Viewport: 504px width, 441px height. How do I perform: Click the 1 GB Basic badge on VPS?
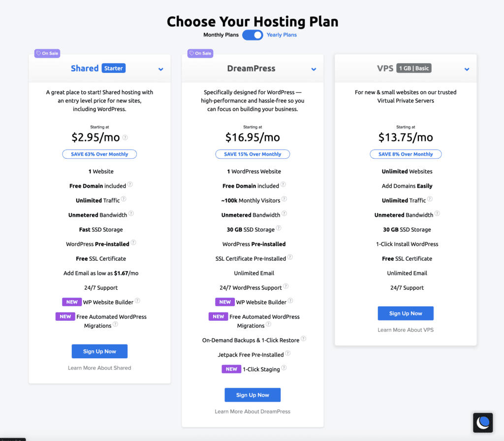(414, 68)
